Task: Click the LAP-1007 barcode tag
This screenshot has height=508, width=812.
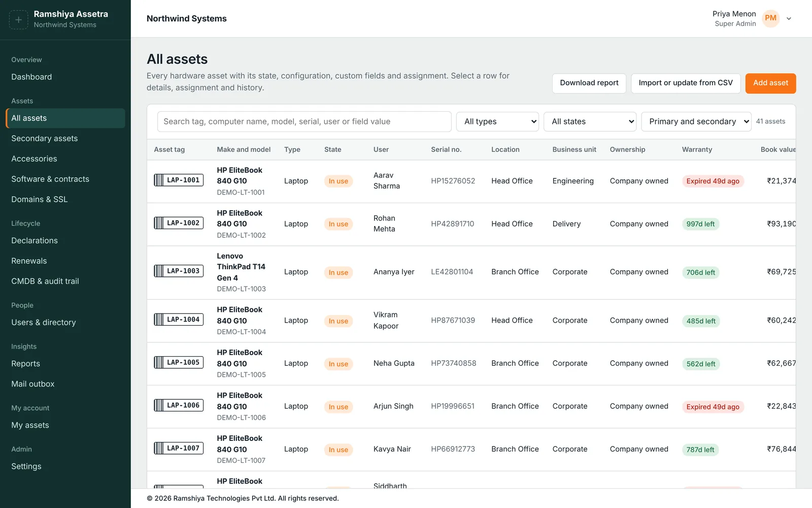Action: click(179, 448)
